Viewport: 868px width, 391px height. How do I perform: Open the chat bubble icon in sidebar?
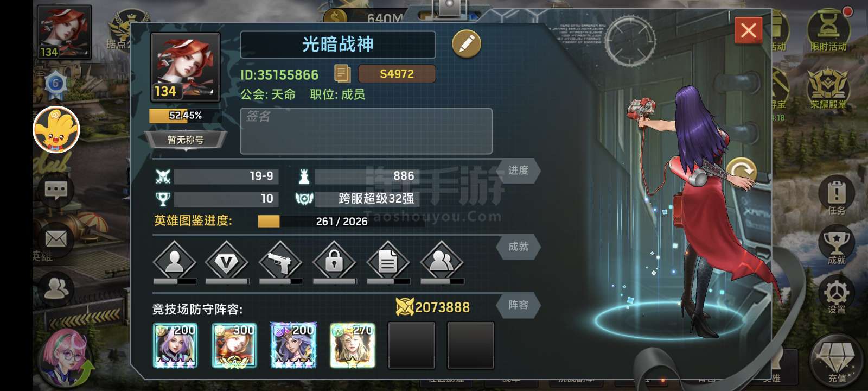[x=56, y=190]
